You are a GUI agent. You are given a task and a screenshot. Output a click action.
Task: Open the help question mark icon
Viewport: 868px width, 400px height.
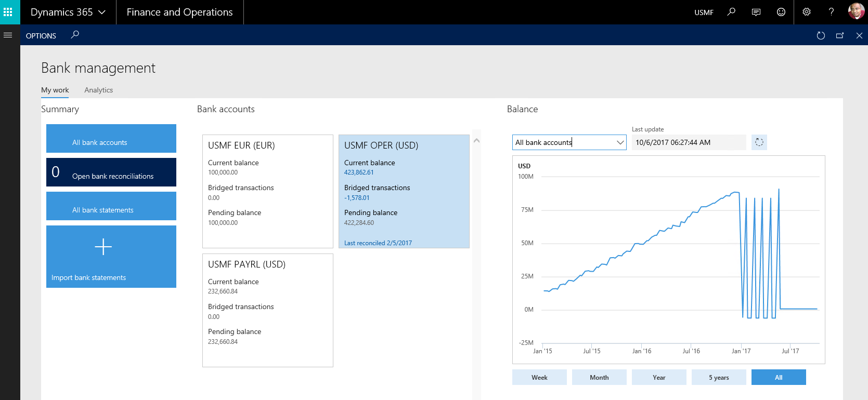point(831,12)
